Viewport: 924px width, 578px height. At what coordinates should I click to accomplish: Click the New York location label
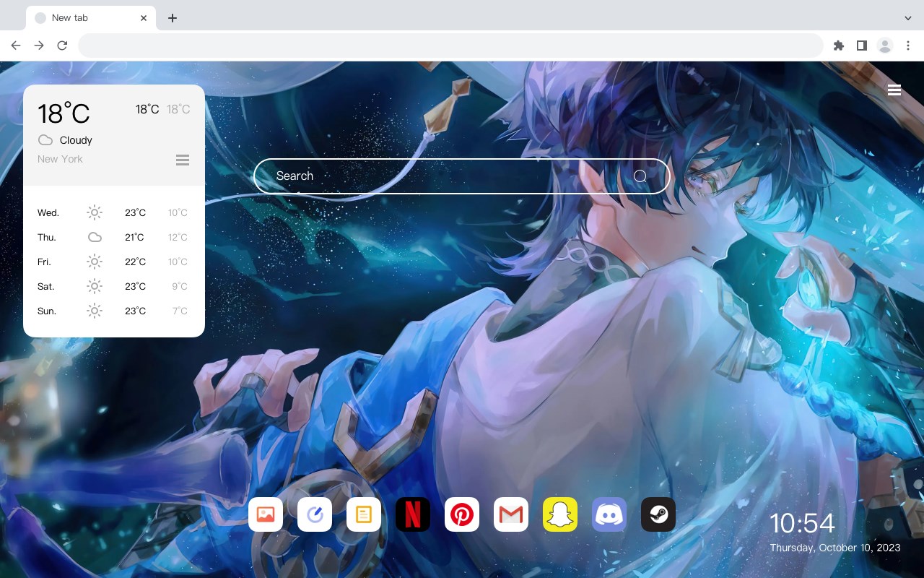tap(60, 159)
